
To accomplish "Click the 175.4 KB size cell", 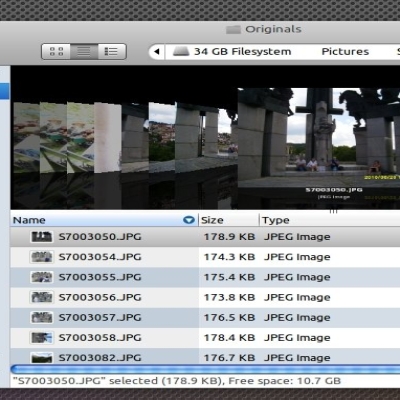I will point(229,277).
